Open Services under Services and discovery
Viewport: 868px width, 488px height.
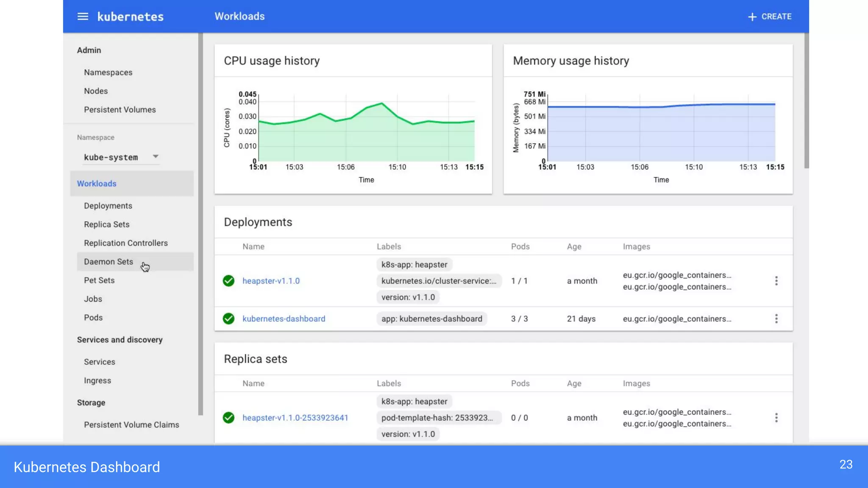[x=100, y=362]
